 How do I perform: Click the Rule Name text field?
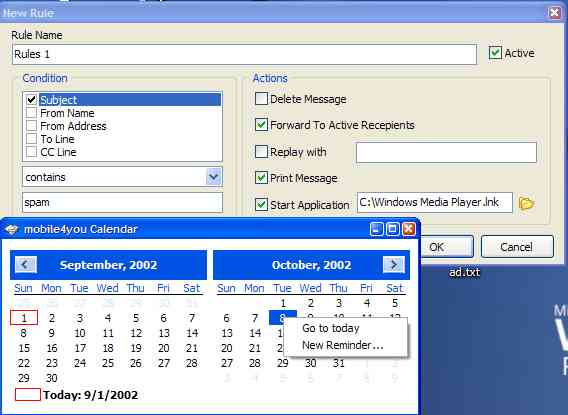(x=245, y=54)
